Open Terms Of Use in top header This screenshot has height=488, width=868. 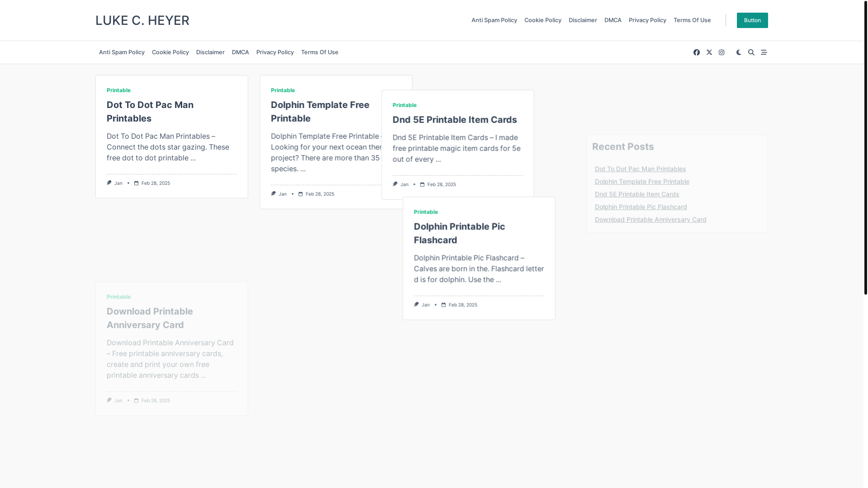click(x=692, y=20)
